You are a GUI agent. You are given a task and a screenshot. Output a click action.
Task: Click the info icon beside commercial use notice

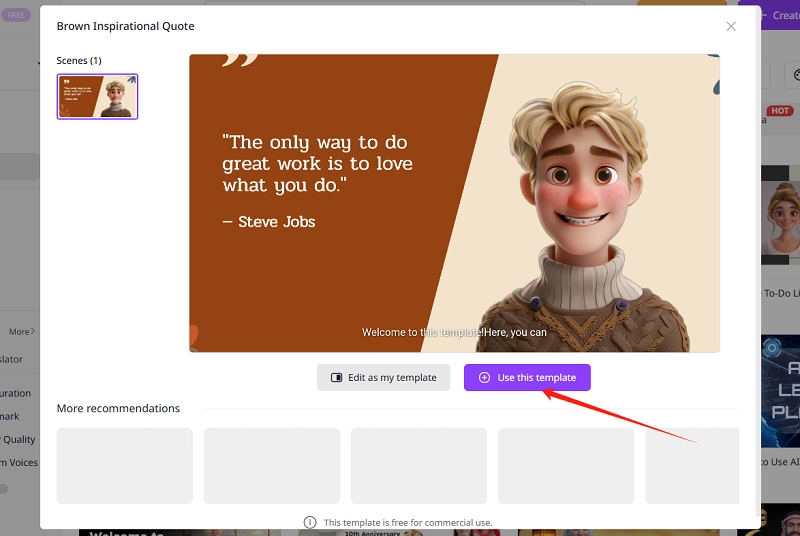tap(310, 522)
